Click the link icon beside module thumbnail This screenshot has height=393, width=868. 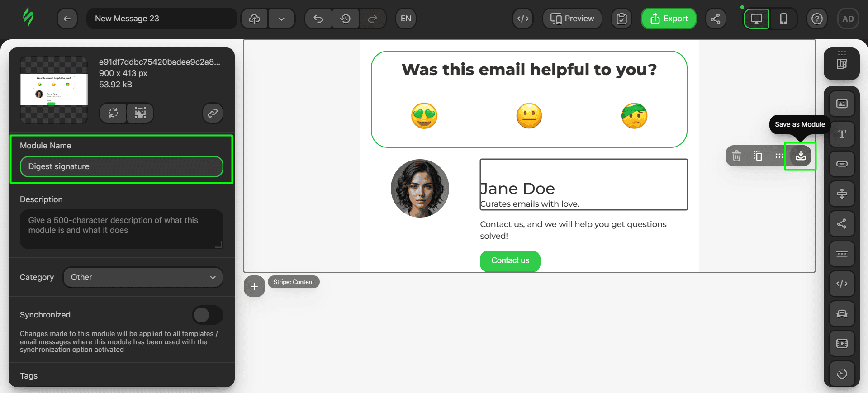click(213, 113)
